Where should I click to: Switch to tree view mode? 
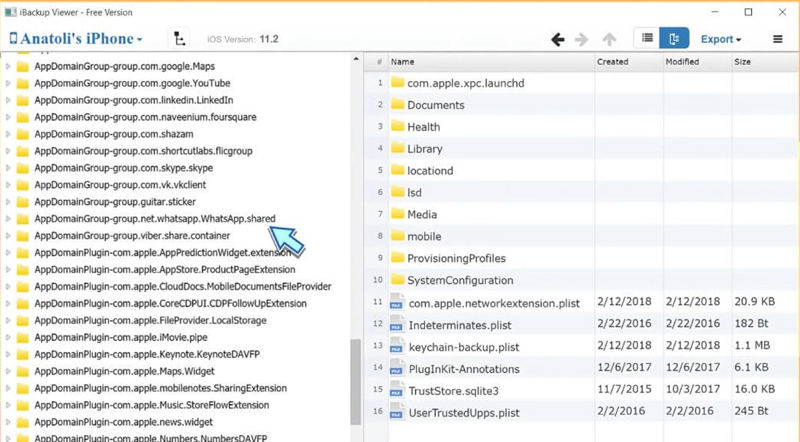[x=674, y=38]
